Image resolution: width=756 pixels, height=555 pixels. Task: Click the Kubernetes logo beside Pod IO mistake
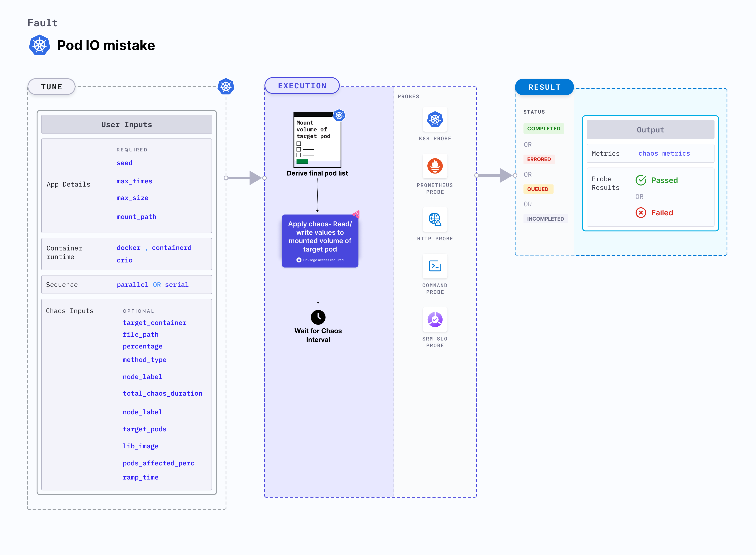point(40,45)
